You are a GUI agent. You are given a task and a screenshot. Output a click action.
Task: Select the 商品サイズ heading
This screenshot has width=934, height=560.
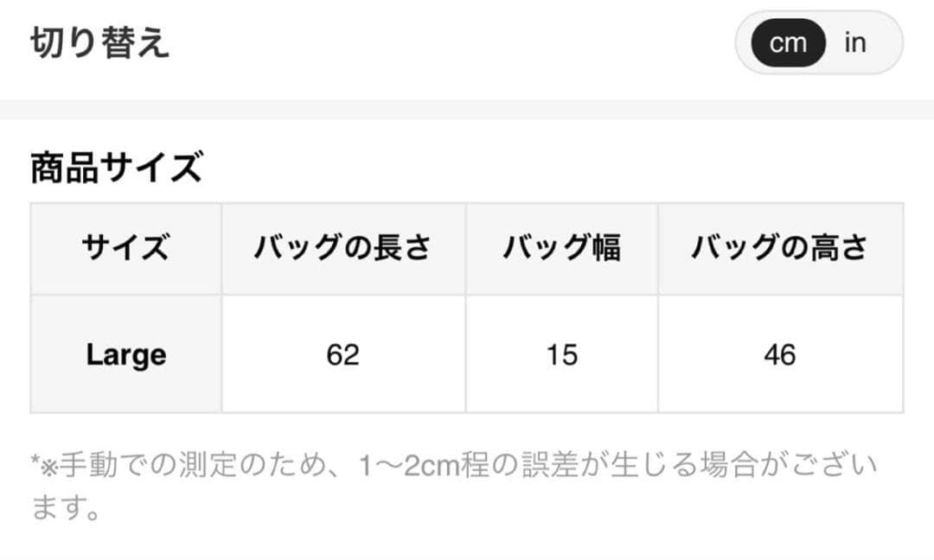coord(117,168)
